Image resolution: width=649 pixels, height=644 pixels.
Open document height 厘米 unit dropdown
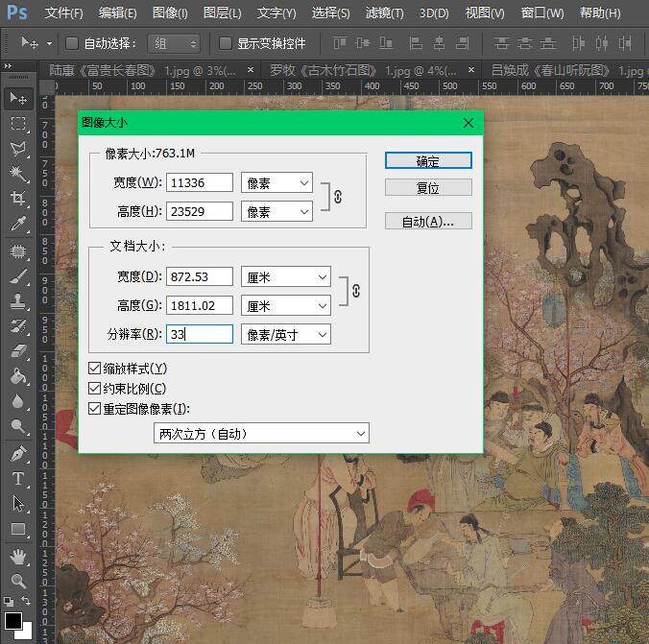[285, 306]
